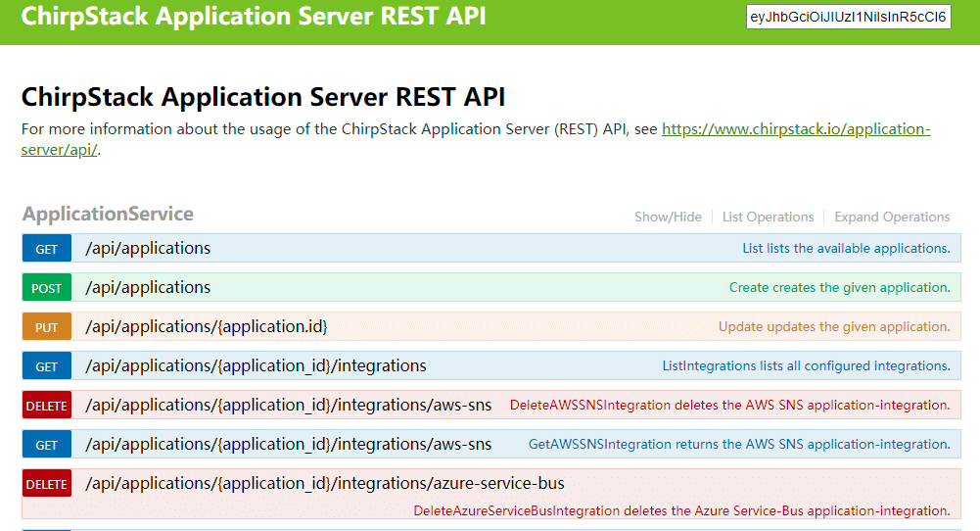Click the JWT token input field
The width and height of the screenshot is (980, 531).
coord(848,17)
